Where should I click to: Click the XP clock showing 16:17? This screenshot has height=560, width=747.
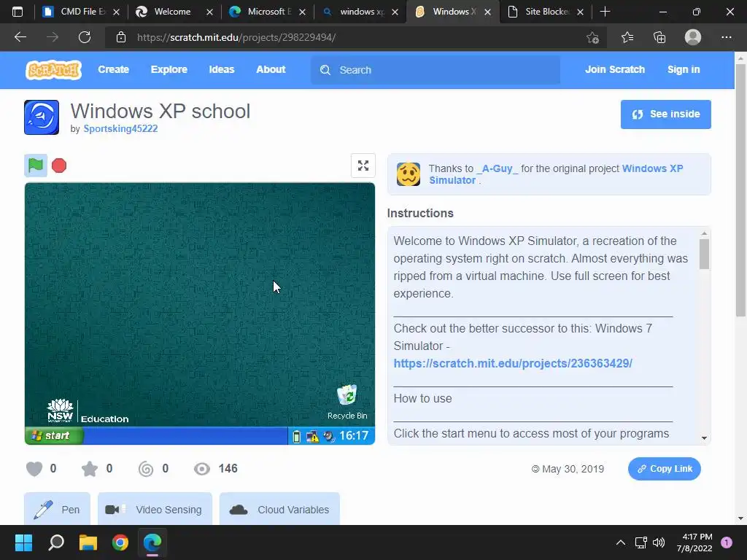pos(354,436)
